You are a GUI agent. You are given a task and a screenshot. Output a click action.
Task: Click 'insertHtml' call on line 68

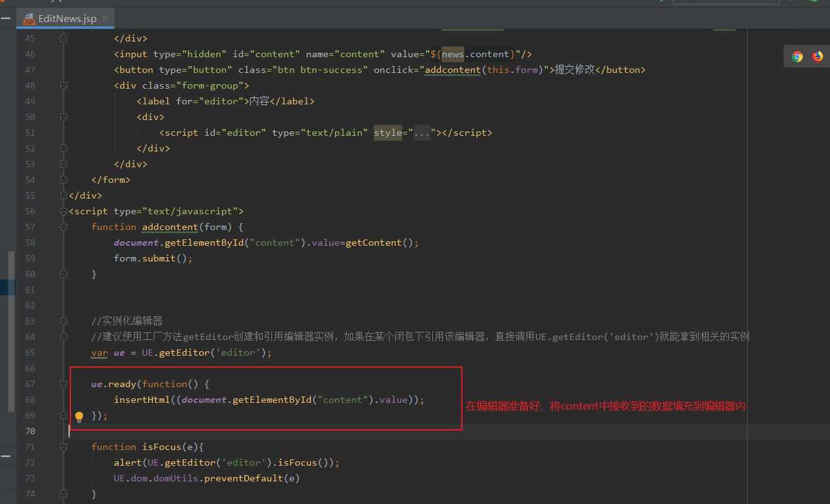pyautogui.click(x=141, y=400)
